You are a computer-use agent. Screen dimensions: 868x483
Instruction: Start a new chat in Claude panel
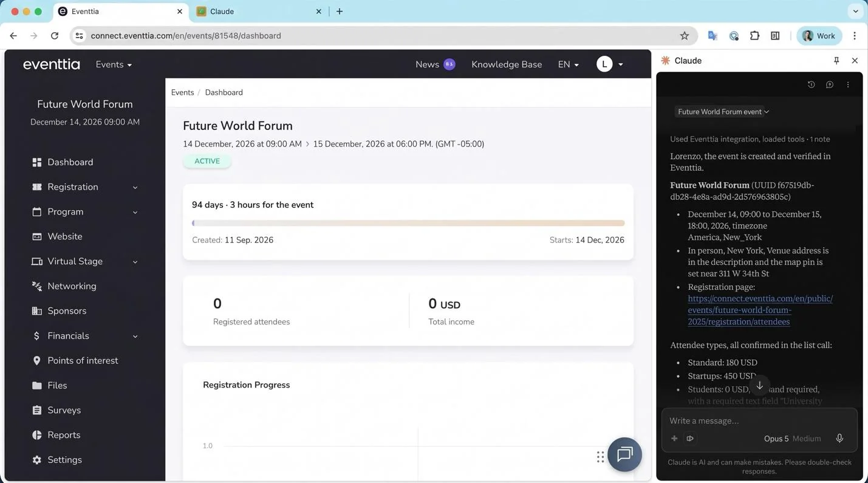click(x=829, y=85)
